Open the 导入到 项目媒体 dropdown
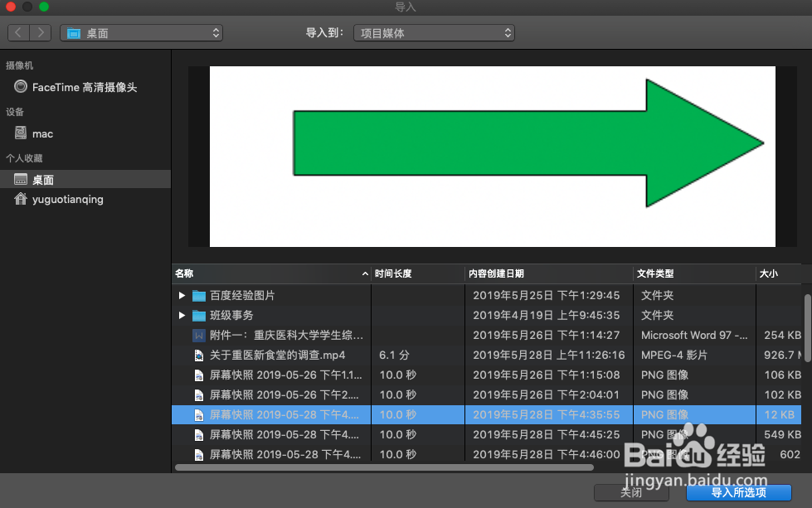Screen dimensions: 812x508 pos(435,32)
